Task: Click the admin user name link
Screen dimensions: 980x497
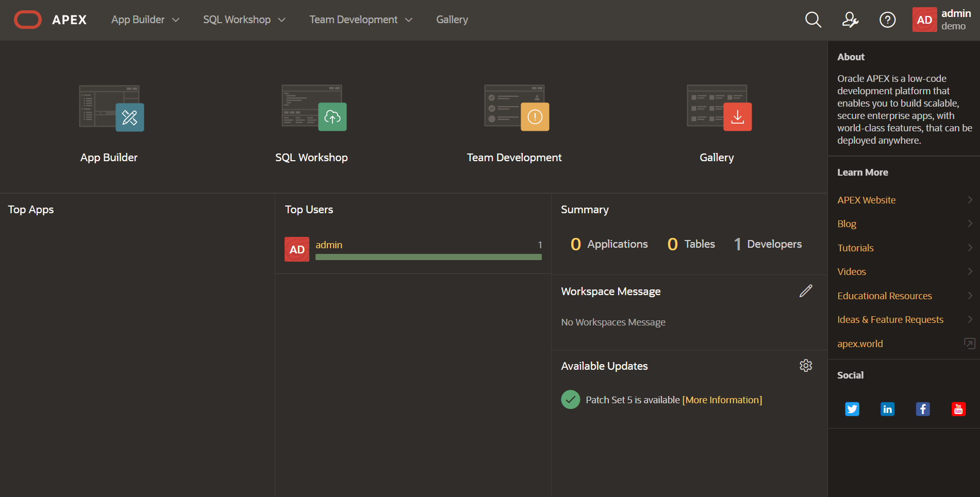Action: click(x=329, y=245)
